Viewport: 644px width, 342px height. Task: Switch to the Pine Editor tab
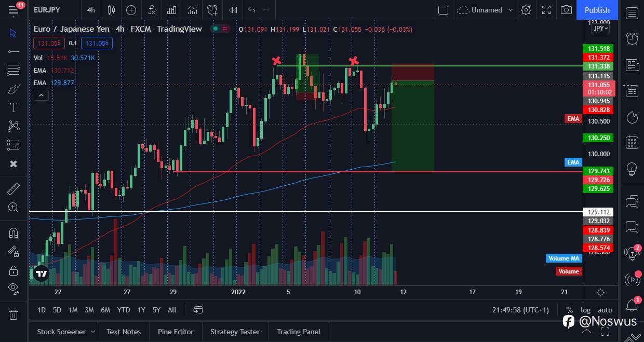[176, 332]
